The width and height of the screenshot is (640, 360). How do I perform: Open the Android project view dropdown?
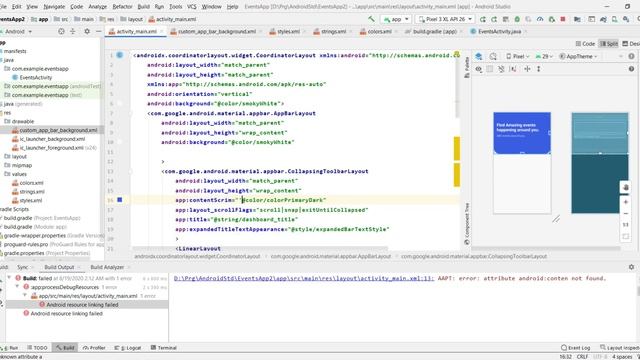coord(17,31)
